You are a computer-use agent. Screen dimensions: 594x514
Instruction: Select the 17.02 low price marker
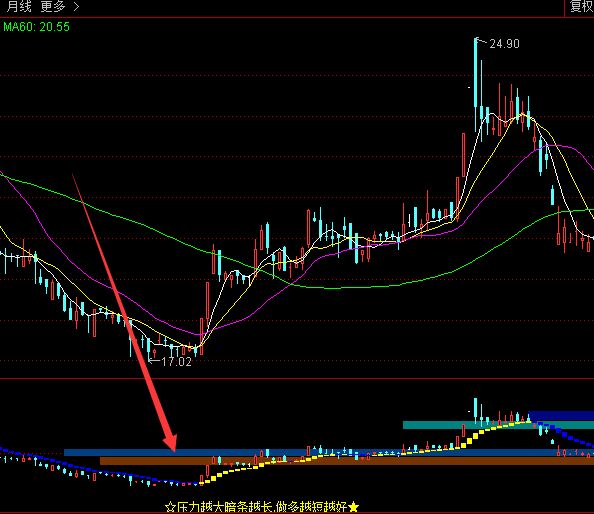click(176, 362)
